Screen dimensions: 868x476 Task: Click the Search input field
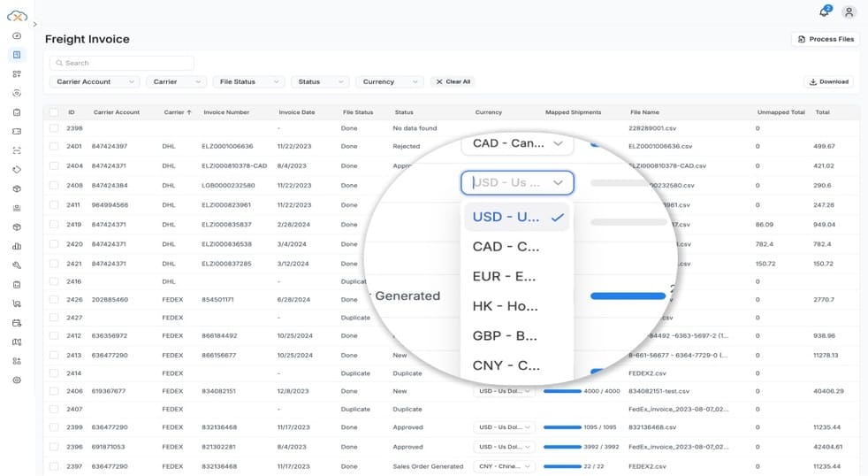coord(122,63)
